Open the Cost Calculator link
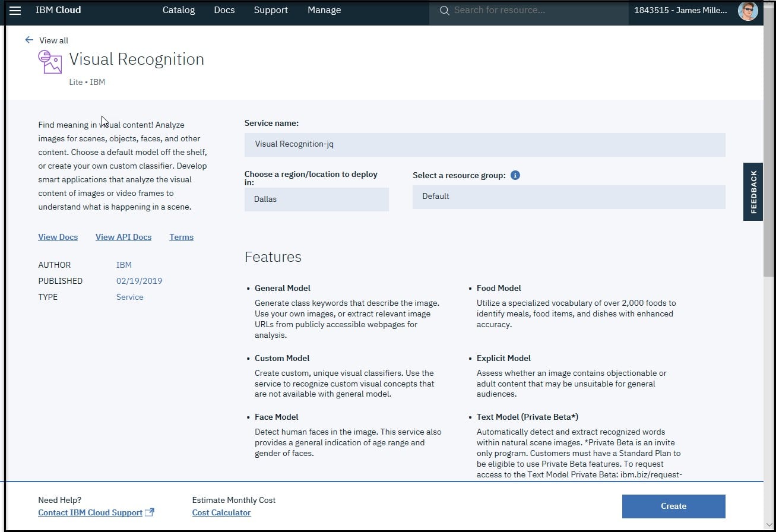 tap(221, 512)
